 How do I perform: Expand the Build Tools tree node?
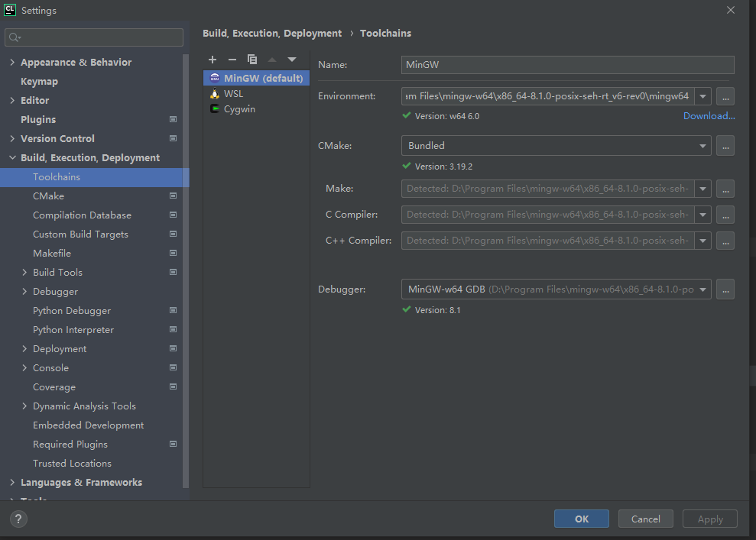point(24,273)
